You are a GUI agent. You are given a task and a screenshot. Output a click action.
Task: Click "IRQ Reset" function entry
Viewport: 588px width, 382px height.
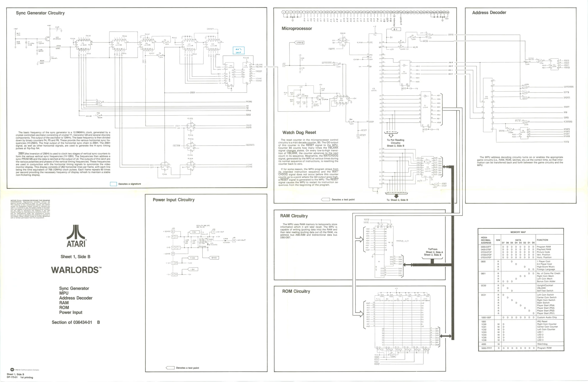pos(542,321)
